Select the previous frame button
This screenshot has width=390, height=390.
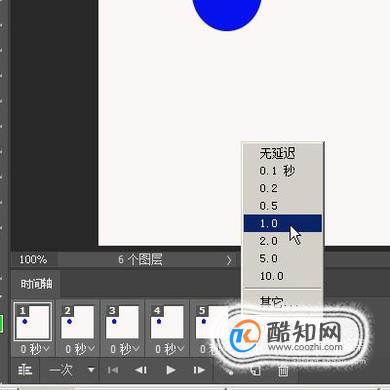click(141, 370)
